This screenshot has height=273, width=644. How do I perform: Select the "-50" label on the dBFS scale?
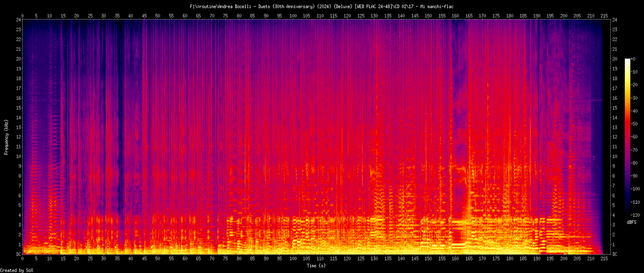tap(635, 124)
